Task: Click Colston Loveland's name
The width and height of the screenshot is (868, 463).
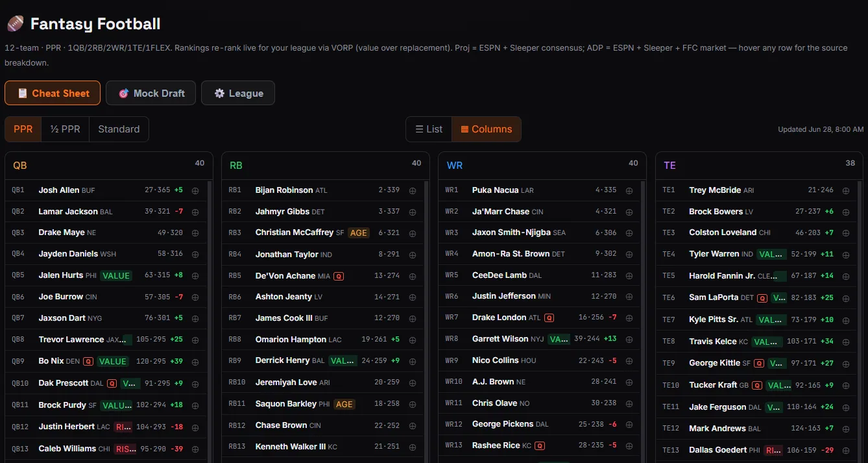Action: tap(723, 232)
